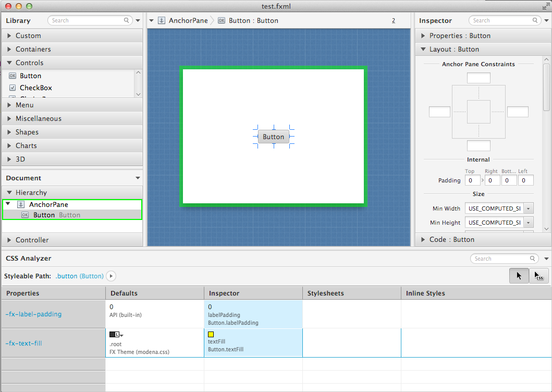Collapse the Layout : Button section
This screenshot has height=392, width=552.
click(x=423, y=49)
